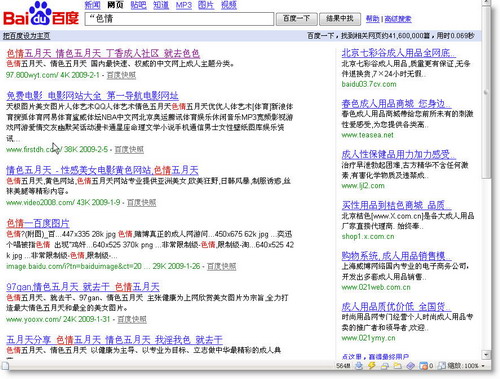The width and height of the screenshot is (500, 379).
Task: Click the URL text 97.800wyt.com
Action: click(x=32, y=75)
